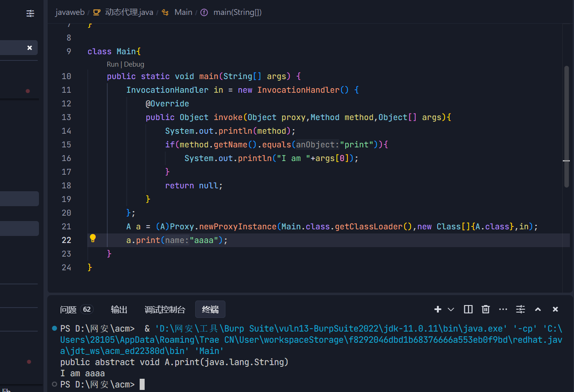574x392 pixels.
Task: Click the Debug code lens above main
Action: pos(134,64)
